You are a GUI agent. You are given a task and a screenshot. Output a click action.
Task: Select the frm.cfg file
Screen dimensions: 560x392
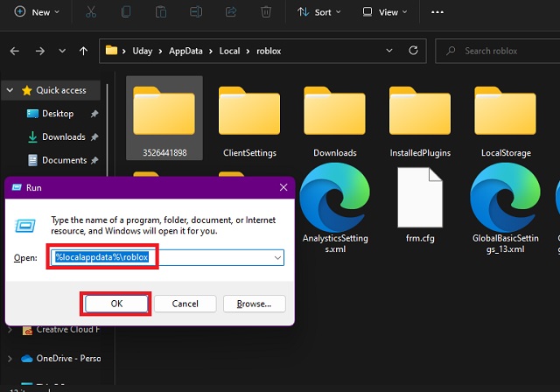click(420, 205)
